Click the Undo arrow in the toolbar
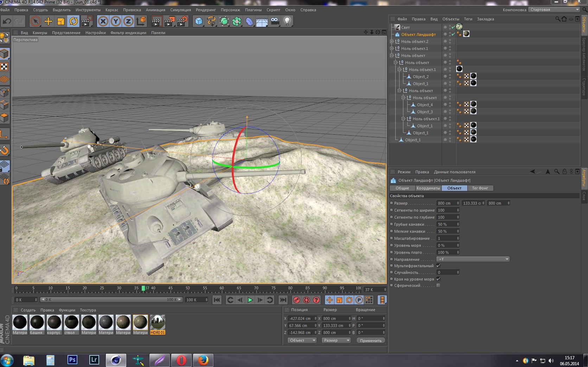This screenshot has width=588, height=367. pos(7,21)
